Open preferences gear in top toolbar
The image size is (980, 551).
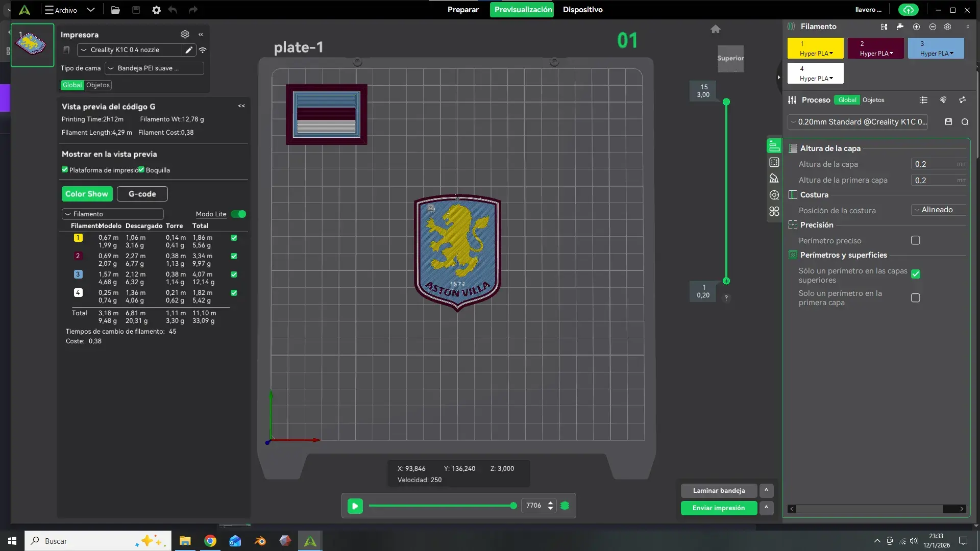pyautogui.click(x=156, y=10)
